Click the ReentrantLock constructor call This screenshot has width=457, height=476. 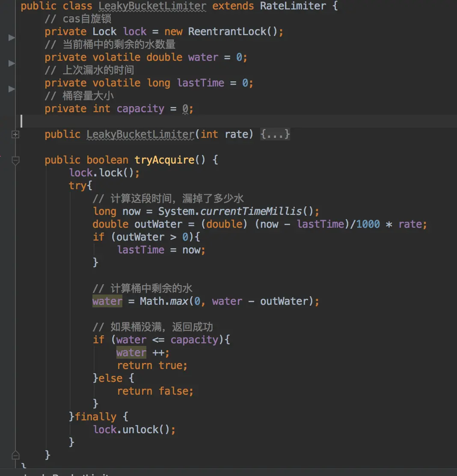tap(232, 32)
